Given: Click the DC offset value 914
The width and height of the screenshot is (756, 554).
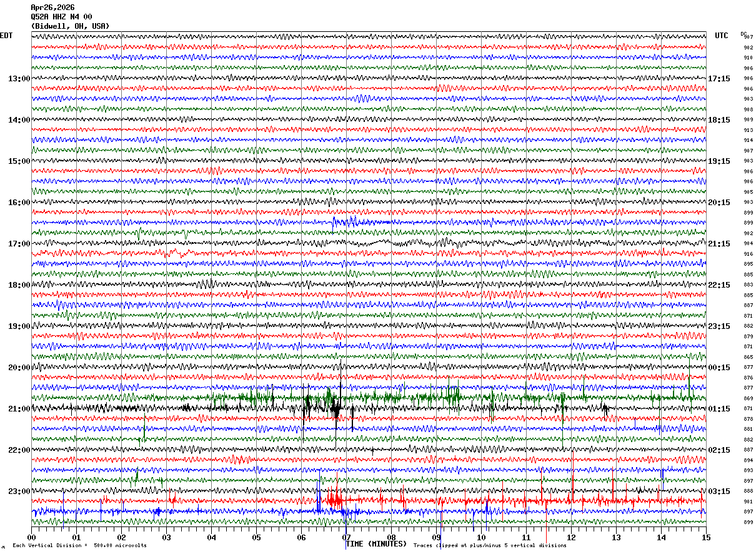Looking at the screenshot, I should tap(748, 141).
